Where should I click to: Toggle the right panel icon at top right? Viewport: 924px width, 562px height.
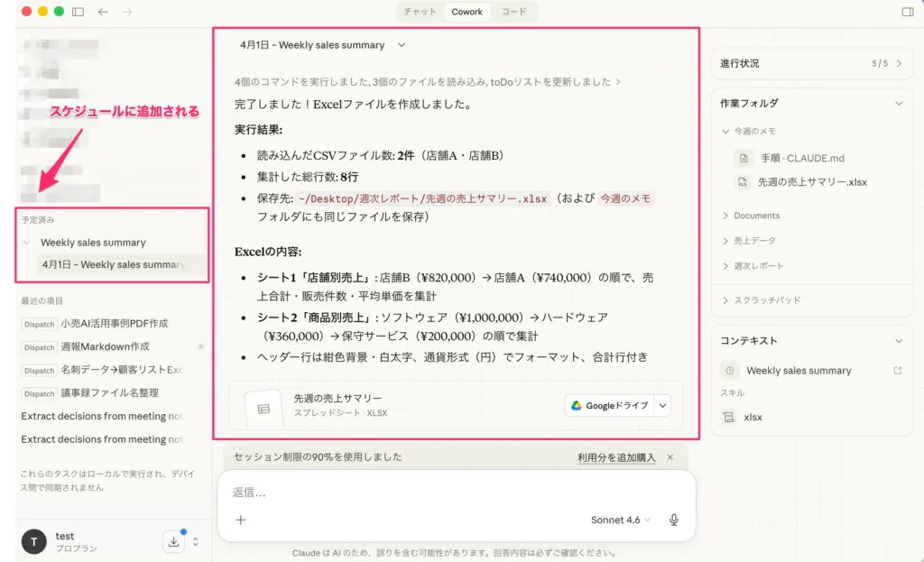coord(908,12)
